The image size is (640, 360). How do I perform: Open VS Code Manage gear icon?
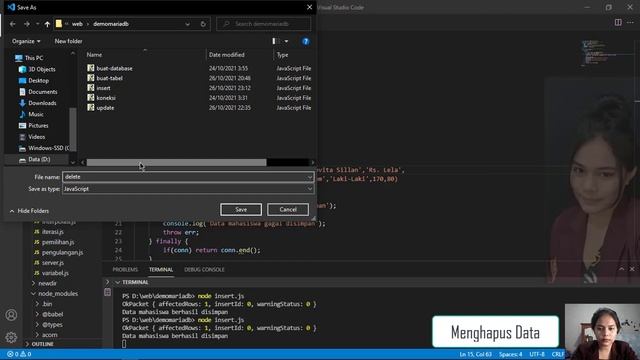[x=11, y=337]
